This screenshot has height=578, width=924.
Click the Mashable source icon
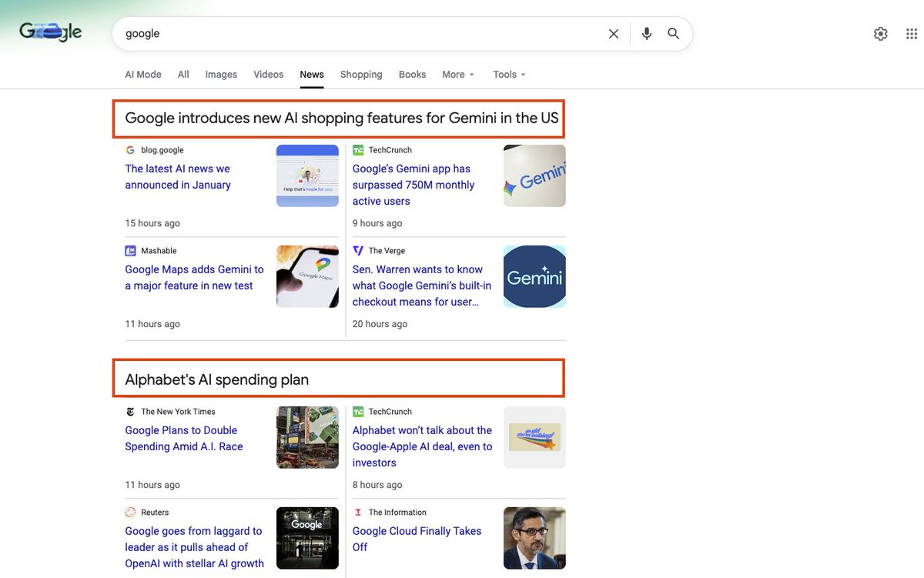coord(130,251)
